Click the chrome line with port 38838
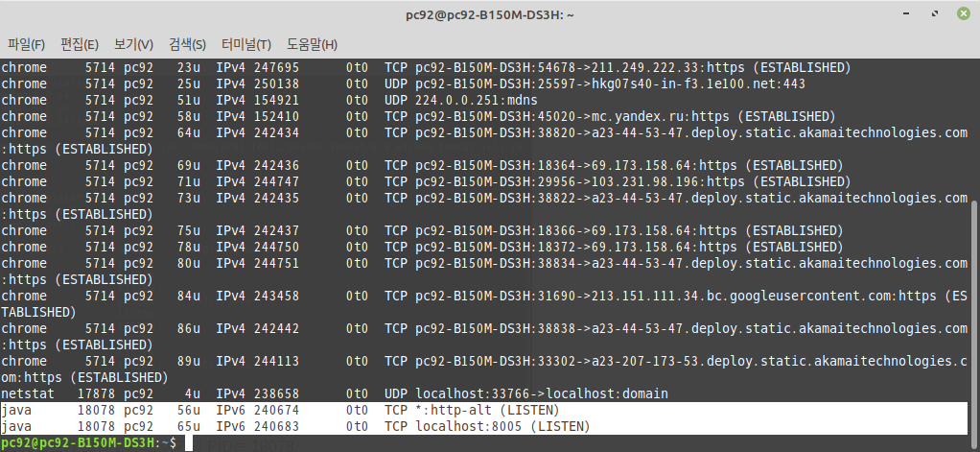980x452 pixels. 485,337
